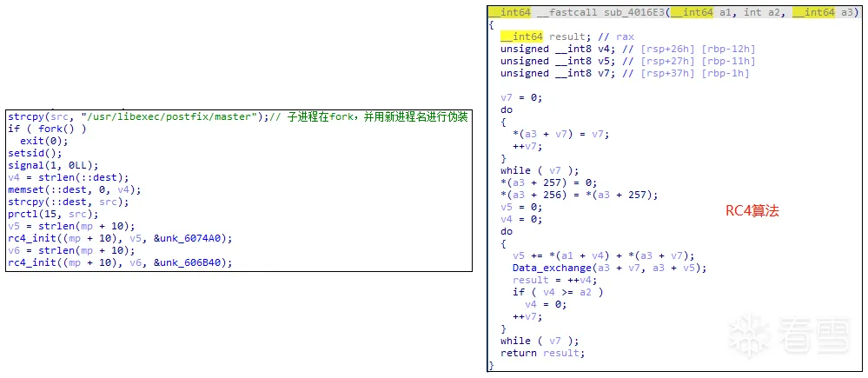868x378 pixels.
Task: Click the Chinese comment after the strcpy line
Action: (369, 116)
